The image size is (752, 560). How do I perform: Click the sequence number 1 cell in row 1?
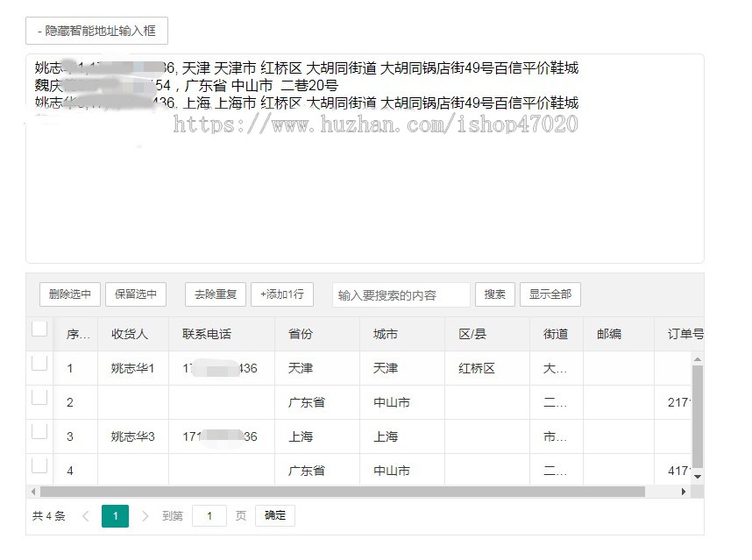tap(75, 368)
